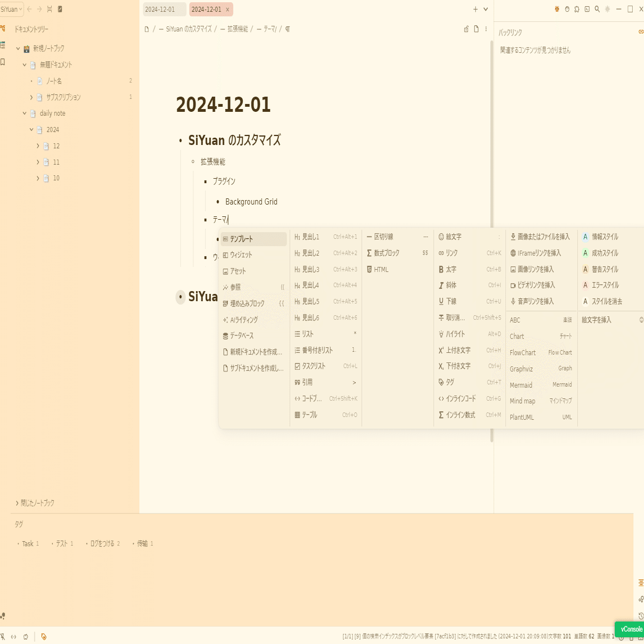Go forward with the right arrow icon

pos(39,9)
